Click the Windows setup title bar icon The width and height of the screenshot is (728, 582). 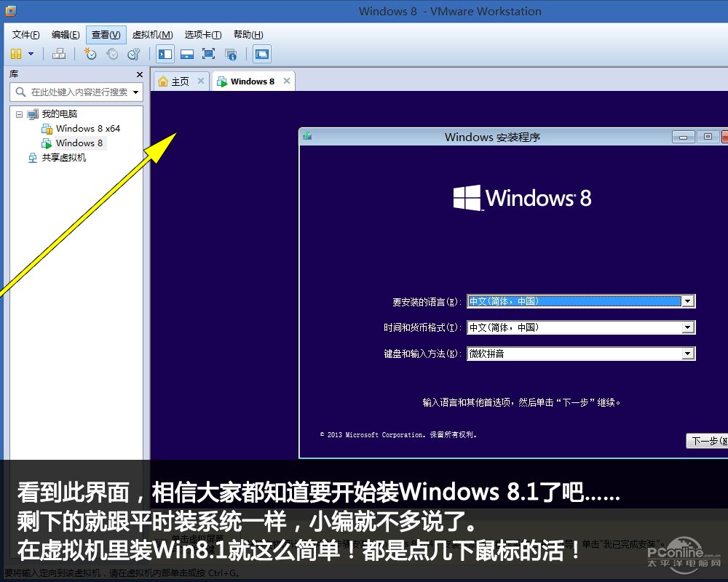click(307, 136)
